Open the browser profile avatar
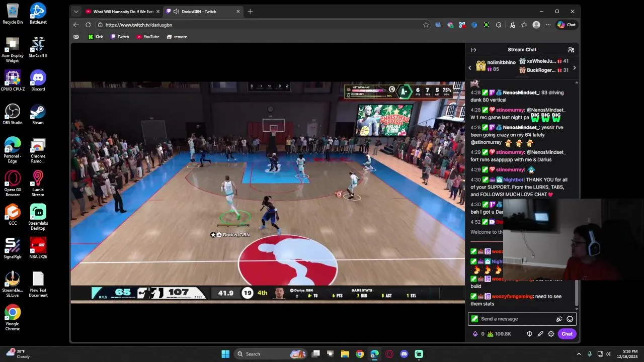 (x=536, y=25)
